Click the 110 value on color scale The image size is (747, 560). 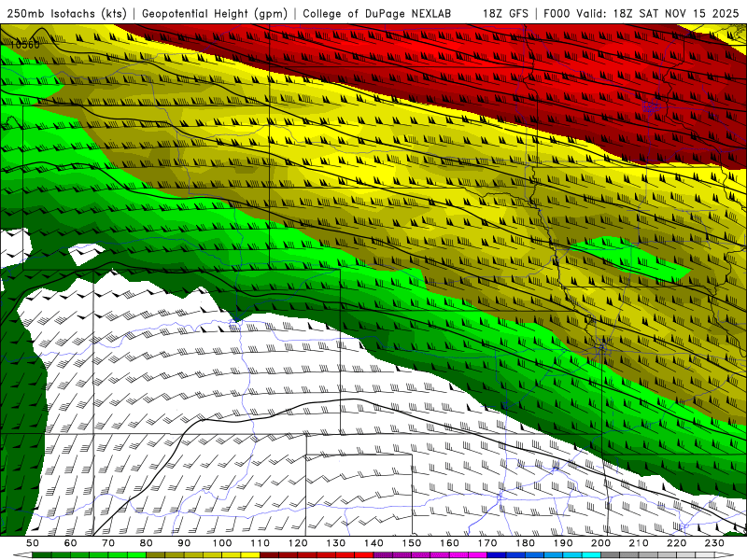point(261,543)
